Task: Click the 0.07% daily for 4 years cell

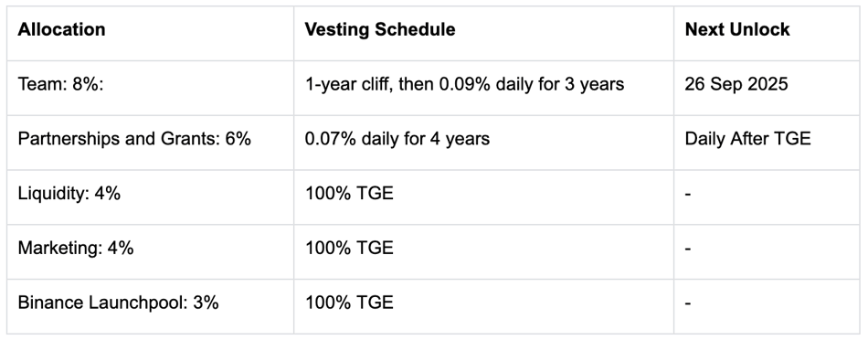Action: click(x=483, y=143)
